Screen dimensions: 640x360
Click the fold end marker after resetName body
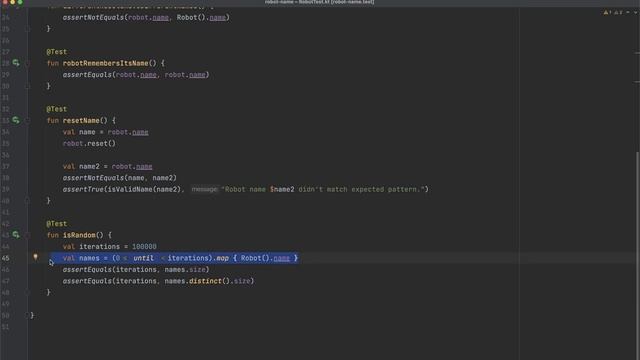pos(27,200)
